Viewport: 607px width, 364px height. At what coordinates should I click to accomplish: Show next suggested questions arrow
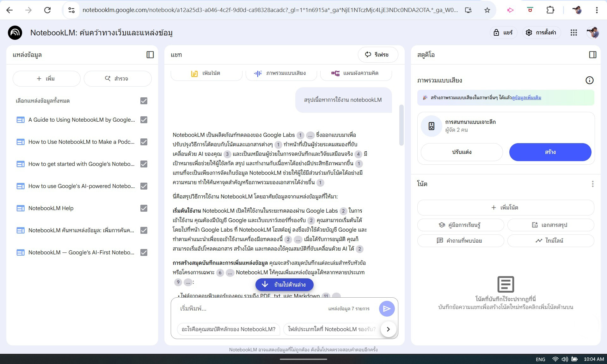(388, 329)
